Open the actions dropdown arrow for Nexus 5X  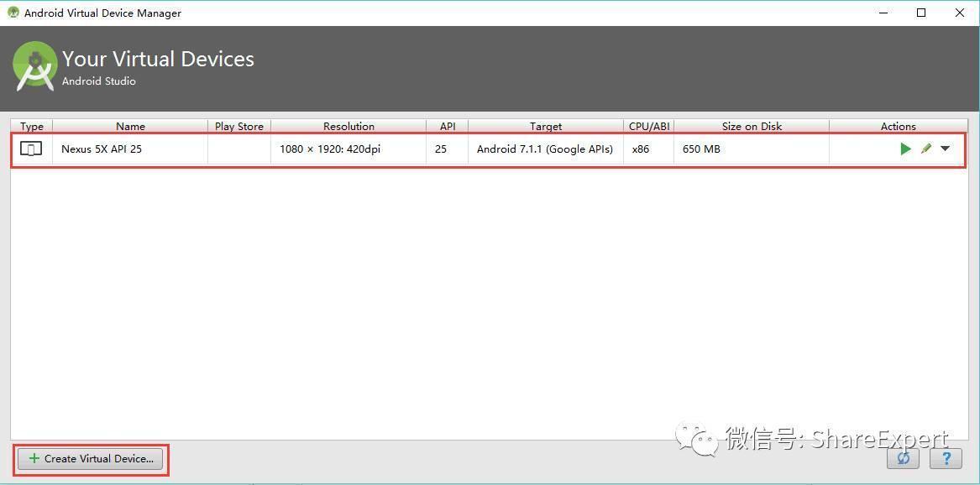click(x=945, y=149)
